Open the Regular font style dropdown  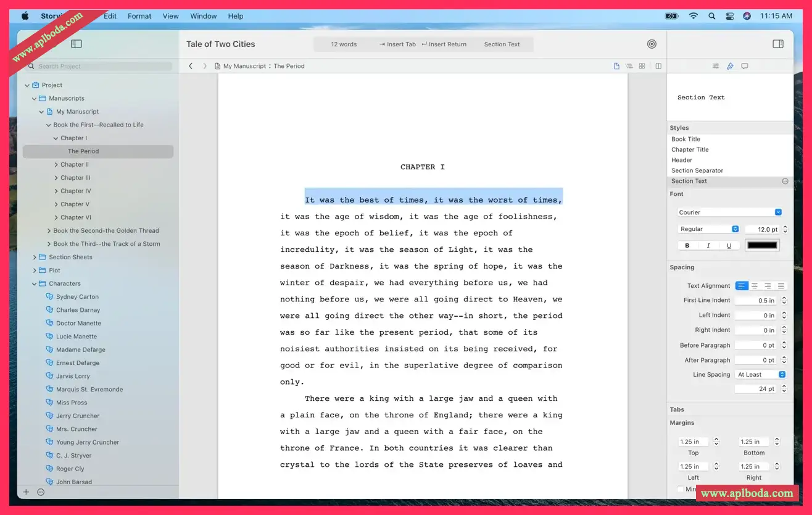point(708,229)
